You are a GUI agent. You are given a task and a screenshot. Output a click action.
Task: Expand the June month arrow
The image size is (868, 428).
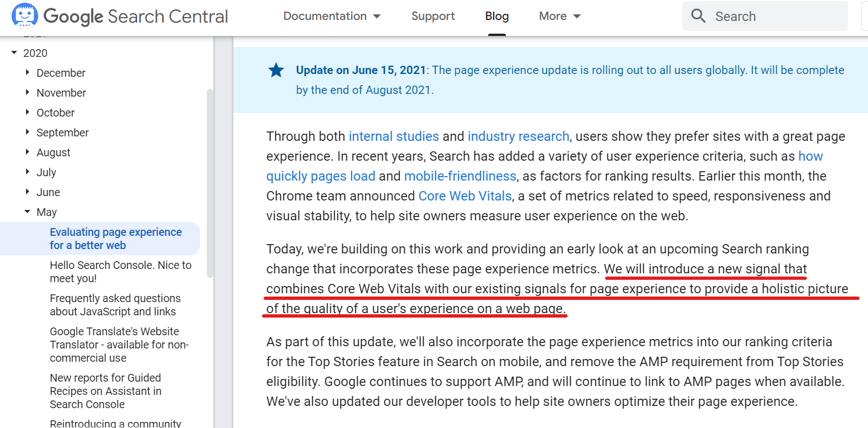(x=28, y=192)
